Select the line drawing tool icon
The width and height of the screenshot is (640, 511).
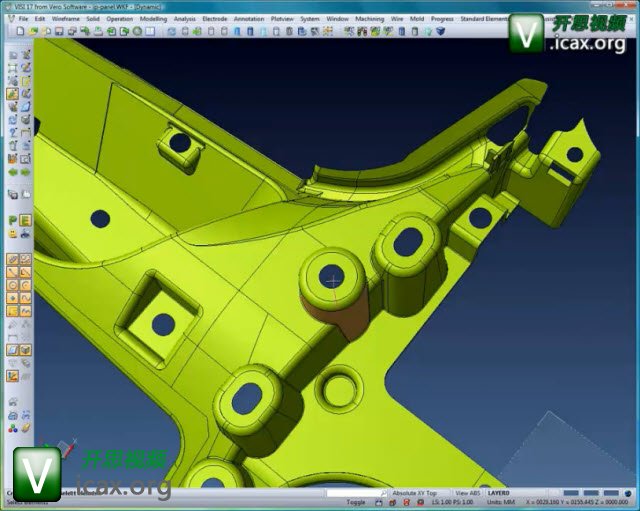(x=13, y=272)
